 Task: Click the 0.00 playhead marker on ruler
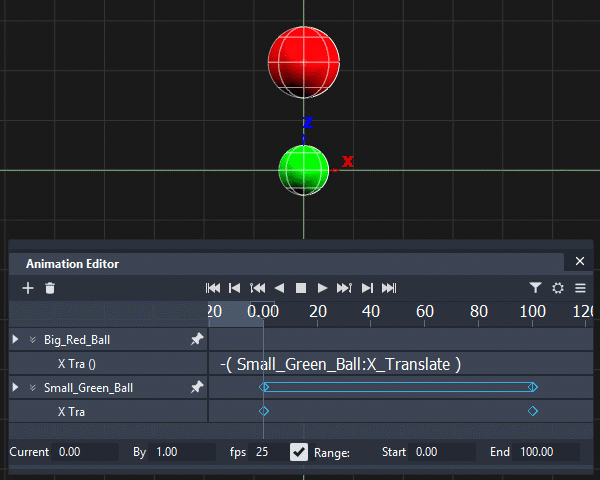(x=262, y=312)
